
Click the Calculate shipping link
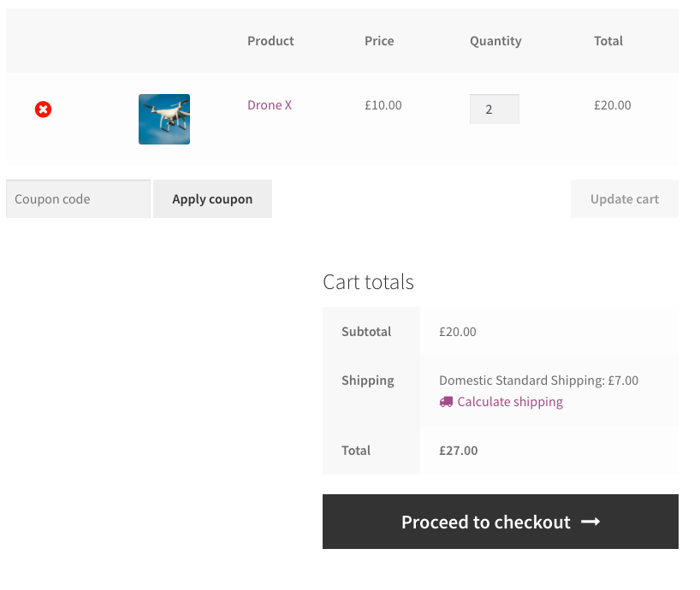(509, 402)
